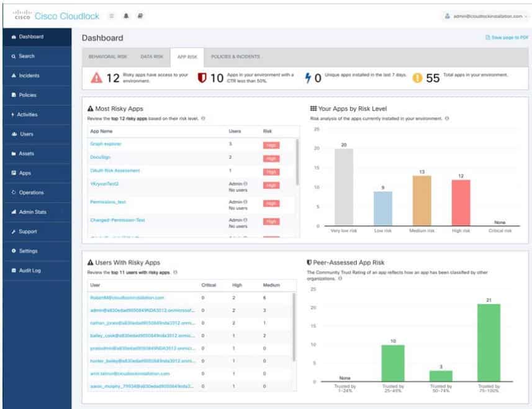Image resolution: width=532 pixels, height=409 pixels.
Task: Open Assets in the sidebar
Action: point(37,154)
